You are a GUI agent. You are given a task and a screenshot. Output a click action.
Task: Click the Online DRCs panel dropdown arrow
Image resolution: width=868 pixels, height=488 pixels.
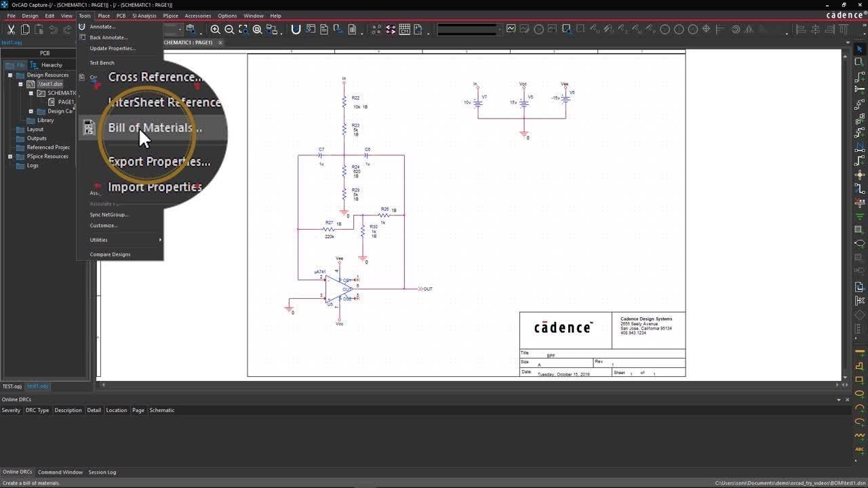click(x=839, y=400)
